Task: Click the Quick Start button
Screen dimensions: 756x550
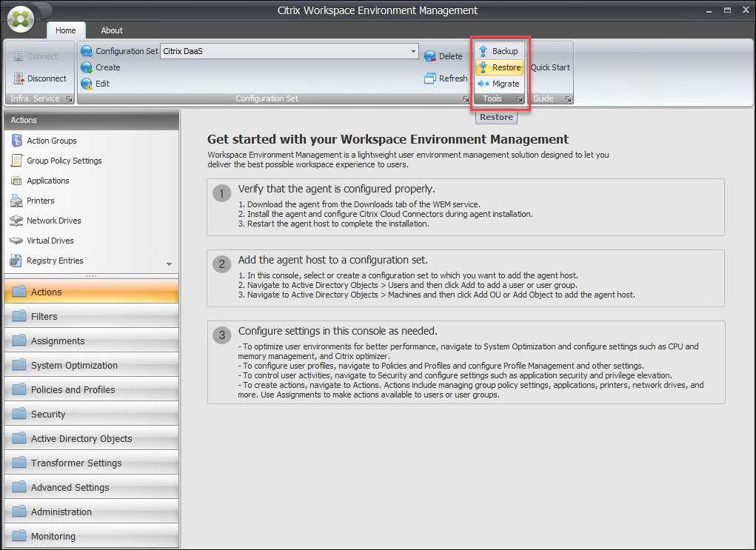Action: coord(550,67)
